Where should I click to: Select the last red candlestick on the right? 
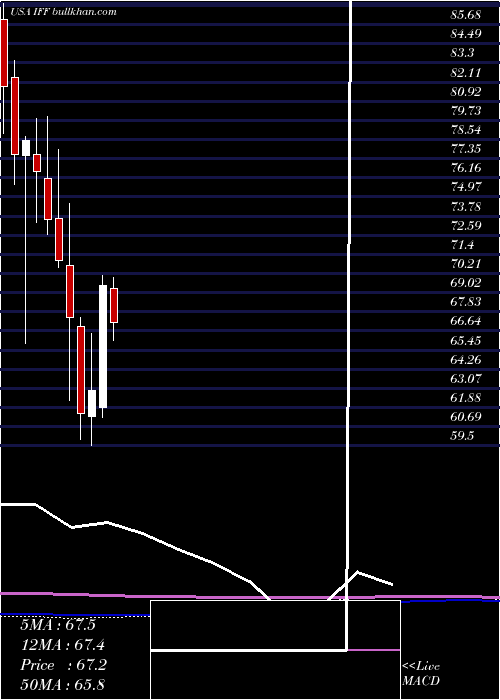114,305
